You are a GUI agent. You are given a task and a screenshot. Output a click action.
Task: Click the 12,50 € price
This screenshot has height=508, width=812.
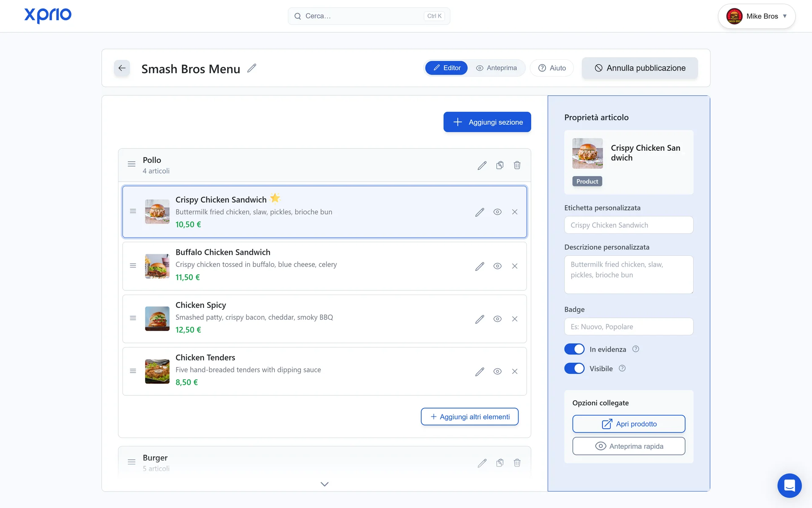pos(188,330)
